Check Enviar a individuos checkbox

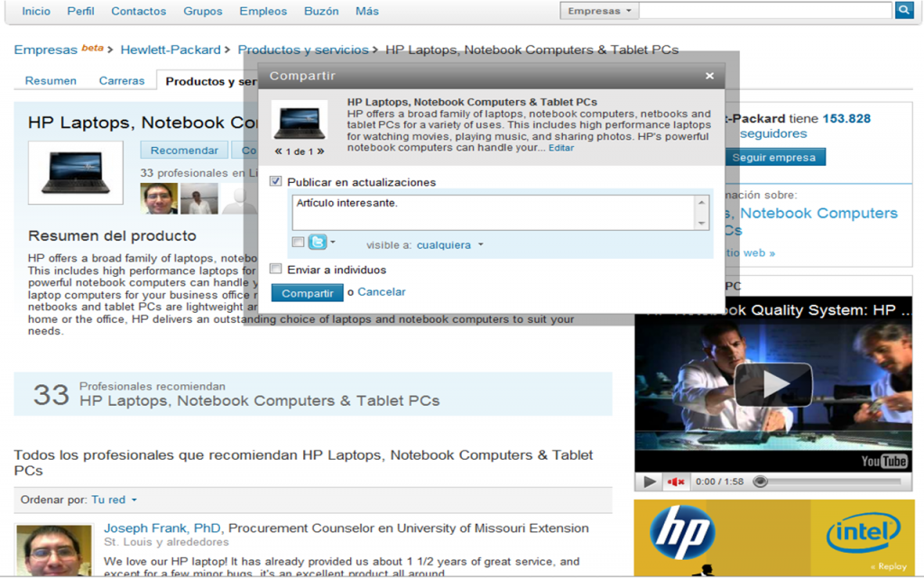[276, 269]
